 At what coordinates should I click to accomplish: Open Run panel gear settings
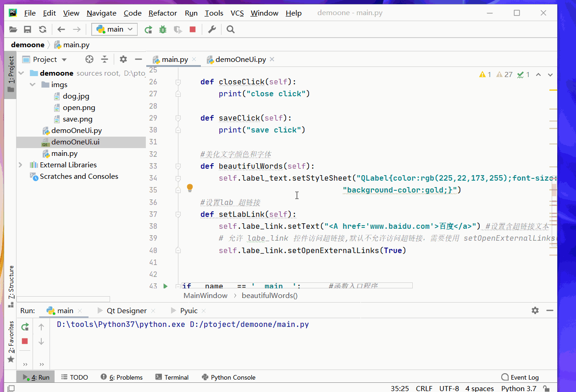click(535, 310)
